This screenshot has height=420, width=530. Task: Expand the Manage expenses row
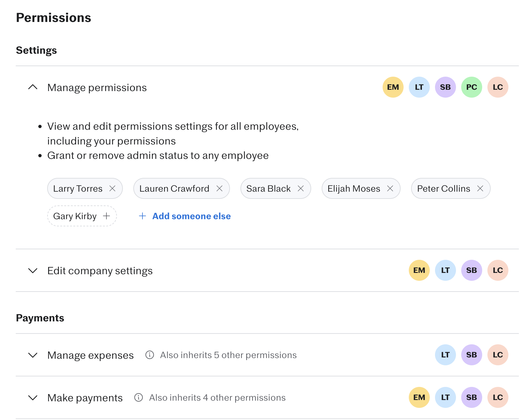(x=33, y=355)
